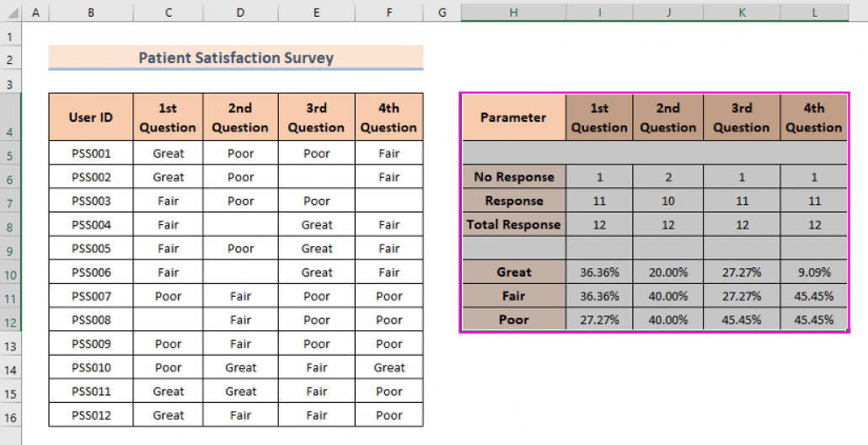The width and height of the screenshot is (868, 445).
Task: Select Total Response 12 for 4th Question
Action: pos(814,225)
